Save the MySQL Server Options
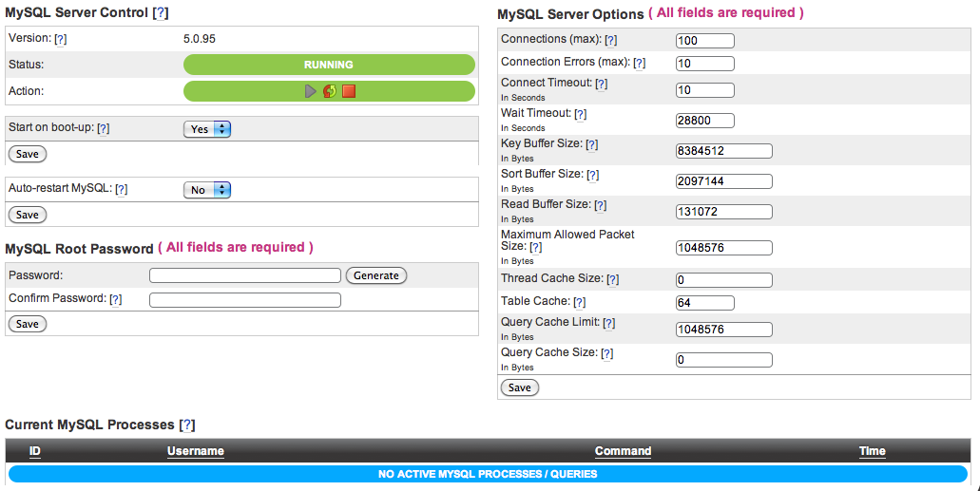Screen dimensions: 980x491 point(519,387)
